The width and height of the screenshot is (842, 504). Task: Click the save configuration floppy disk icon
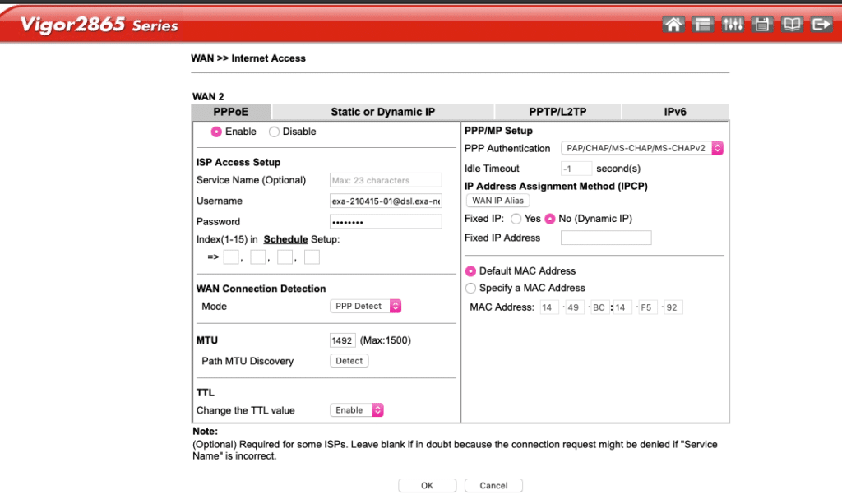click(761, 25)
